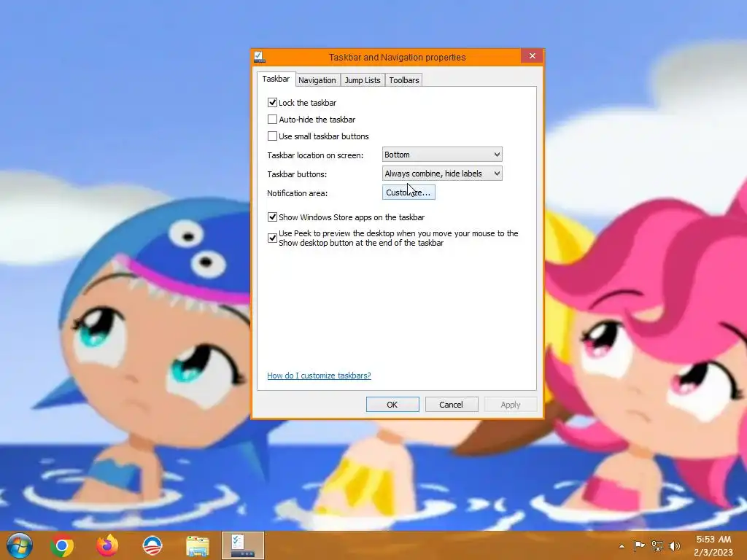Open network status tray icon

pyautogui.click(x=657, y=545)
